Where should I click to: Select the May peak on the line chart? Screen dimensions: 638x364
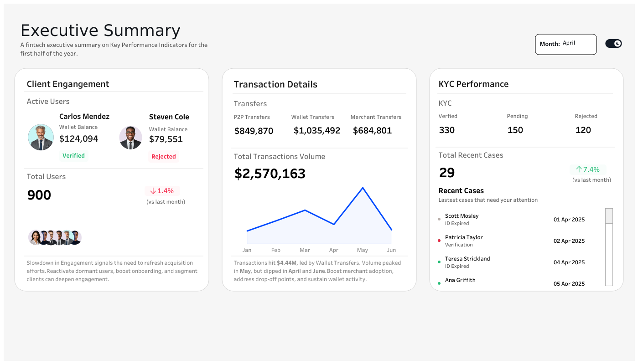(x=363, y=188)
